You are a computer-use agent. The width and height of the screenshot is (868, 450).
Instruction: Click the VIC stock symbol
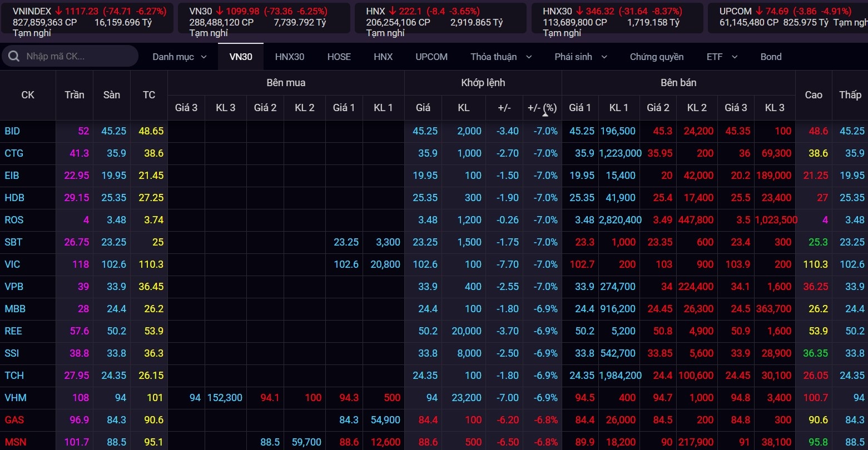tap(12, 264)
